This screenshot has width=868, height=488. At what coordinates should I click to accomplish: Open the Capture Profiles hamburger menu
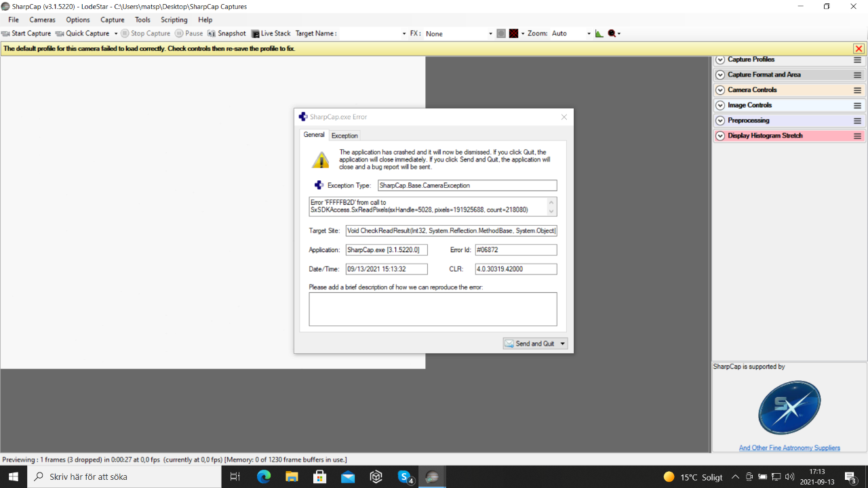click(x=857, y=60)
